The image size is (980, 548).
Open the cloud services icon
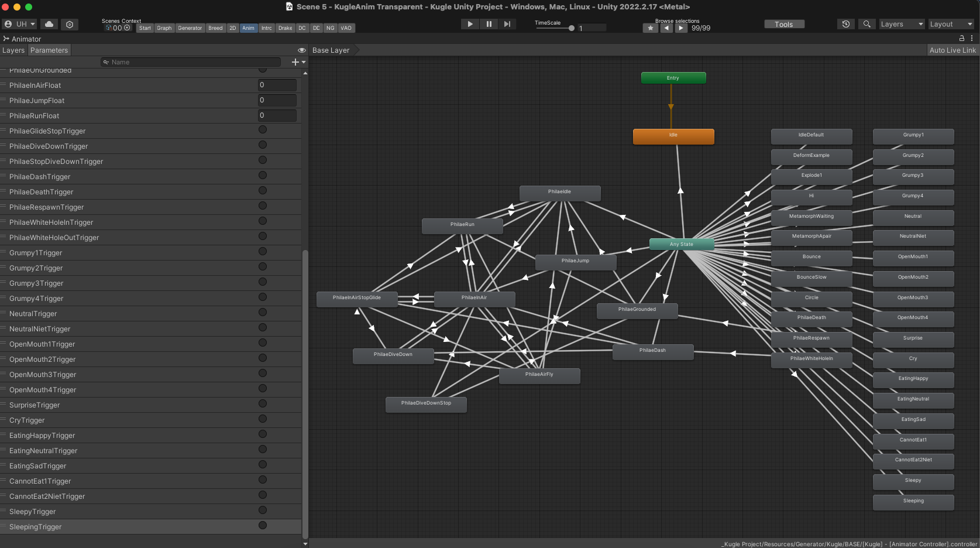pyautogui.click(x=49, y=24)
